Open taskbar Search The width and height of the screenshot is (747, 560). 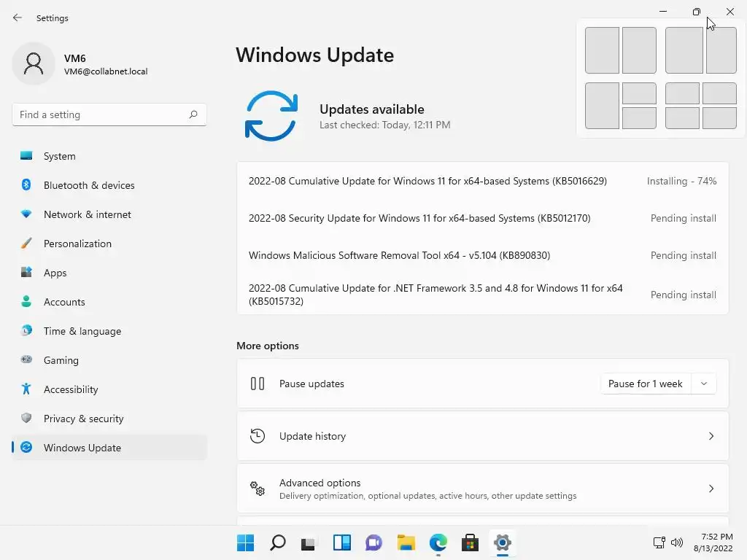coord(278,542)
